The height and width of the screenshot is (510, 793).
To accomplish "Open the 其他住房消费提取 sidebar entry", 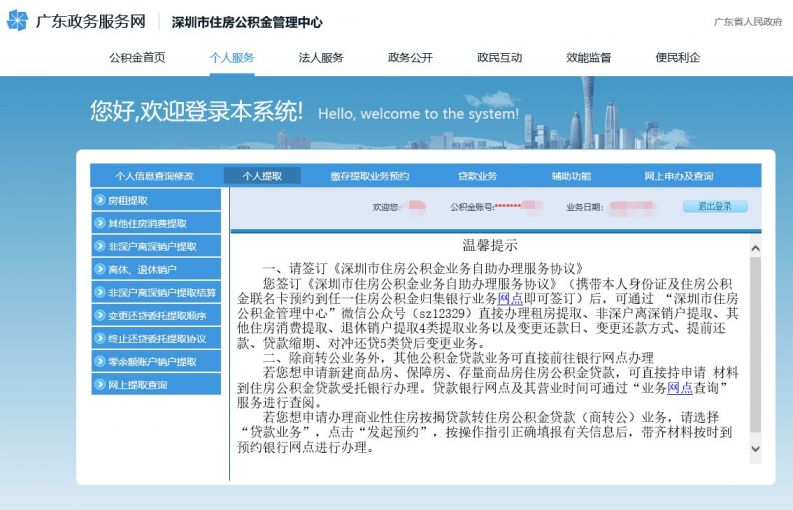I will (x=156, y=223).
